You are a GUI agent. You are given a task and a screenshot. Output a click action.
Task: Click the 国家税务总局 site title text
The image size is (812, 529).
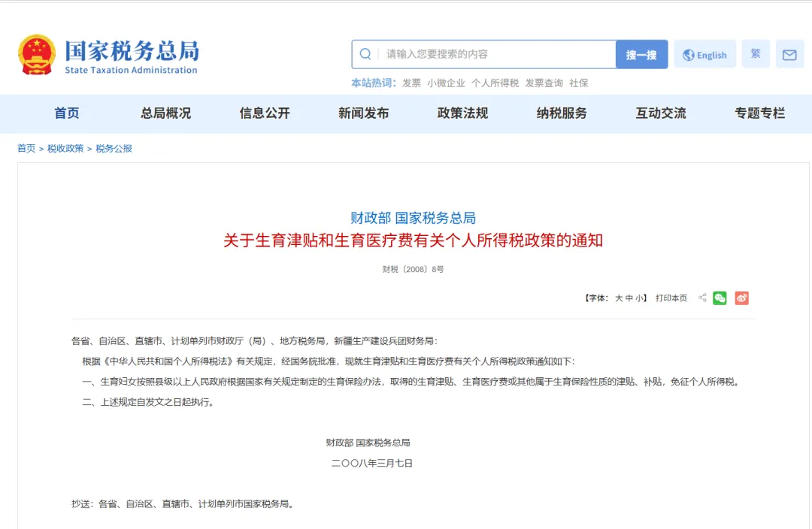(132, 50)
